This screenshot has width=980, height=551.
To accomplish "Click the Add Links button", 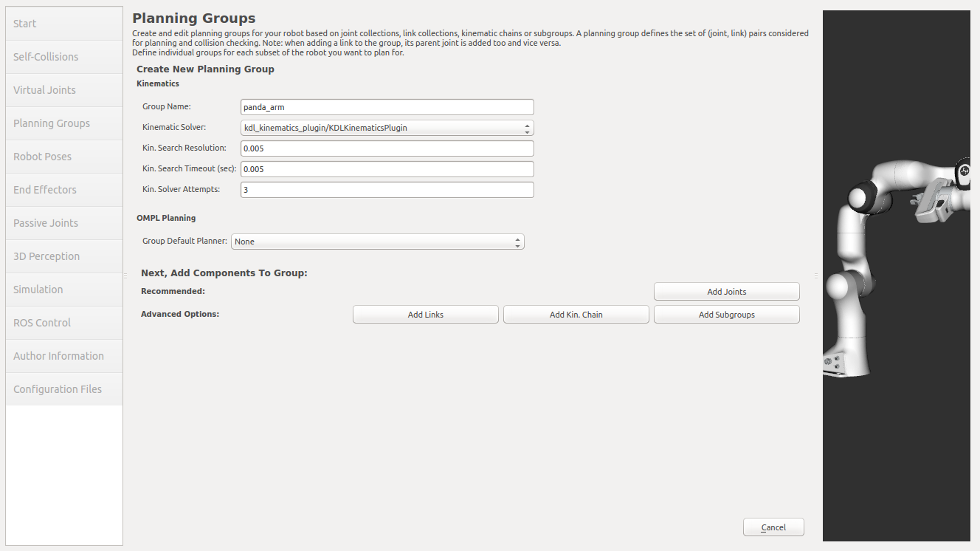I will tap(425, 314).
